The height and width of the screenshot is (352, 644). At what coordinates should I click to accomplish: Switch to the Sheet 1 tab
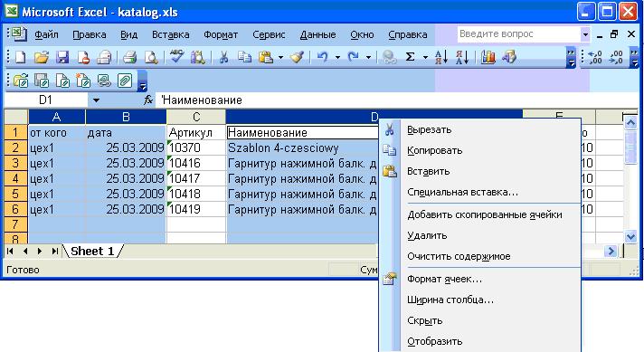(x=92, y=251)
